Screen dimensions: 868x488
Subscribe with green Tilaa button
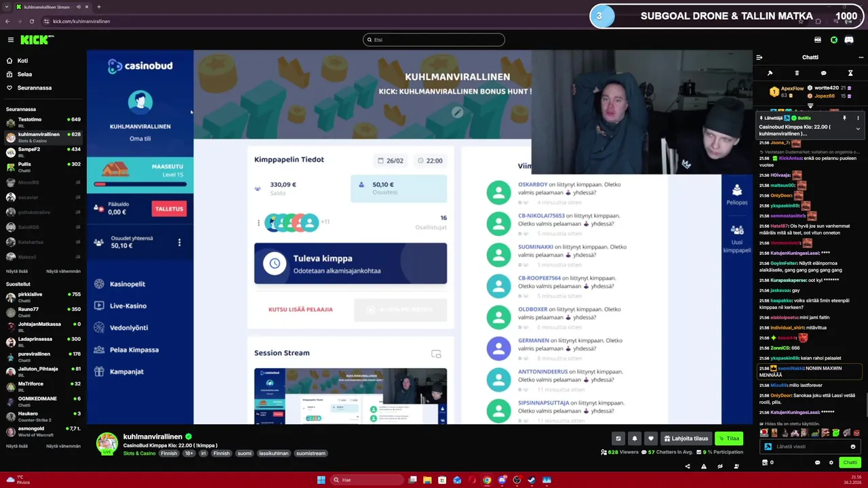(730, 439)
